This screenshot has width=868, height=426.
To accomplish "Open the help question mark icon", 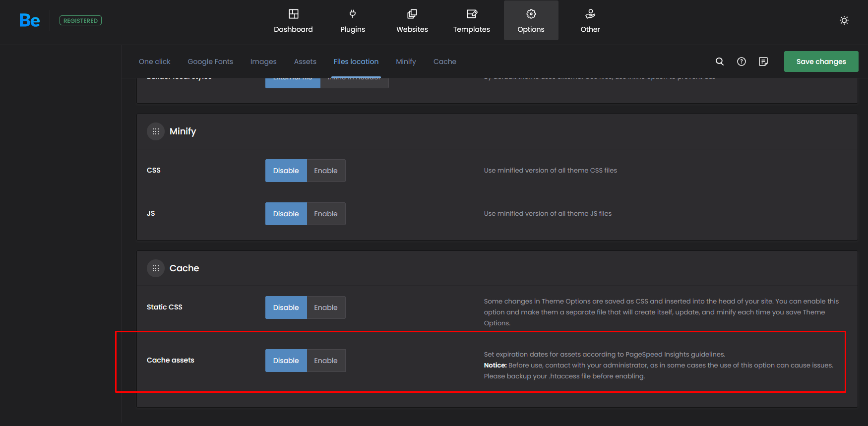I will [741, 61].
